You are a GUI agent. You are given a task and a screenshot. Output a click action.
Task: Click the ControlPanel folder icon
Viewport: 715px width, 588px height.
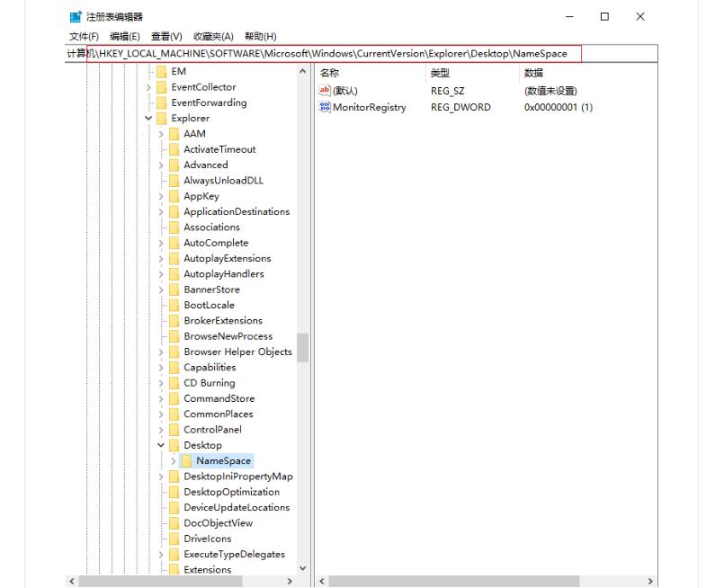coord(174,430)
